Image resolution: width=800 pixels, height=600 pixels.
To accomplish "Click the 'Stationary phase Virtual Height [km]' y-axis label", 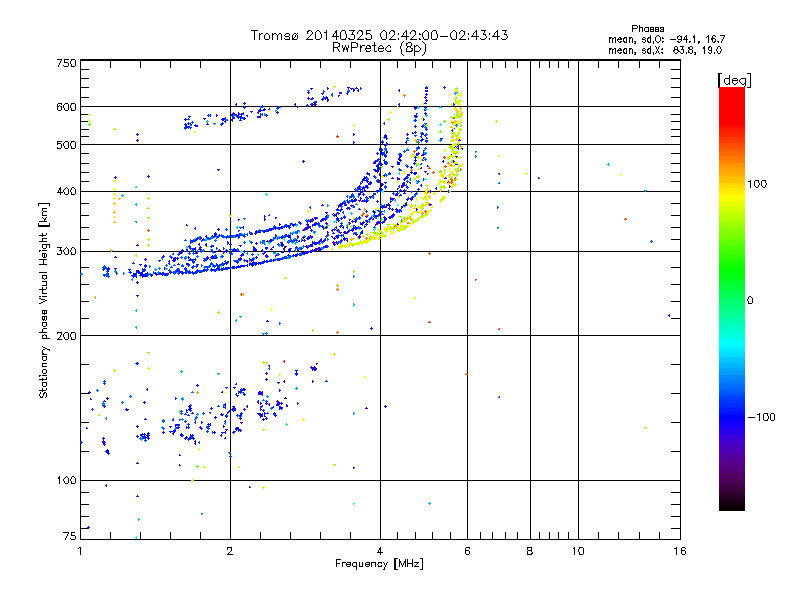I will pyautogui.click(x=44, y=300).
